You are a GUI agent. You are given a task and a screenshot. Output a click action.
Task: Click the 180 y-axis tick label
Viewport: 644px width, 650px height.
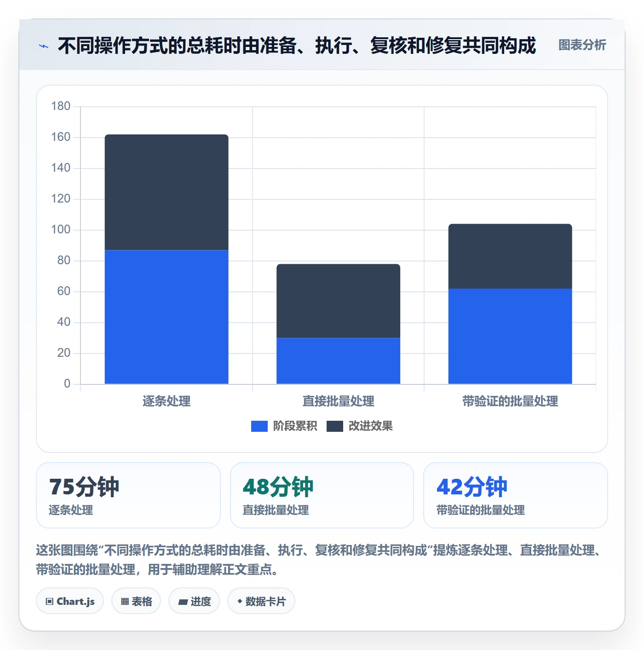pyautogui.click(x=61, y=106)
